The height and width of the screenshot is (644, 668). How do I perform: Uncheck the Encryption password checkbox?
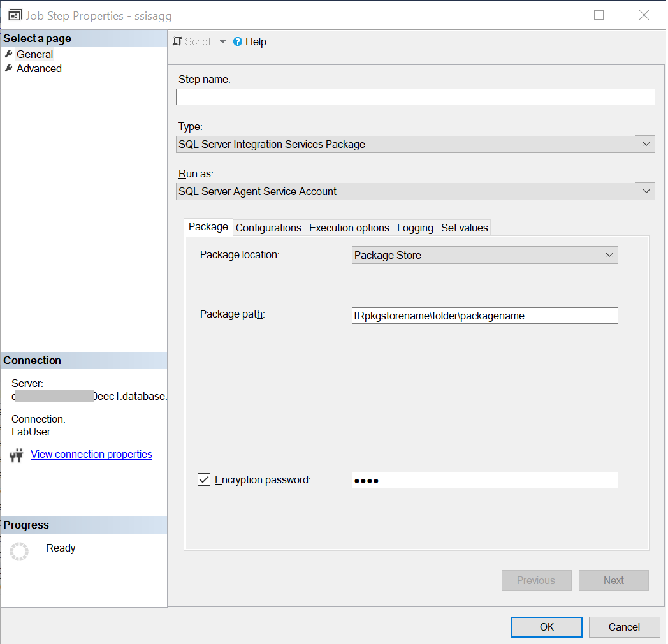(204, 479)
